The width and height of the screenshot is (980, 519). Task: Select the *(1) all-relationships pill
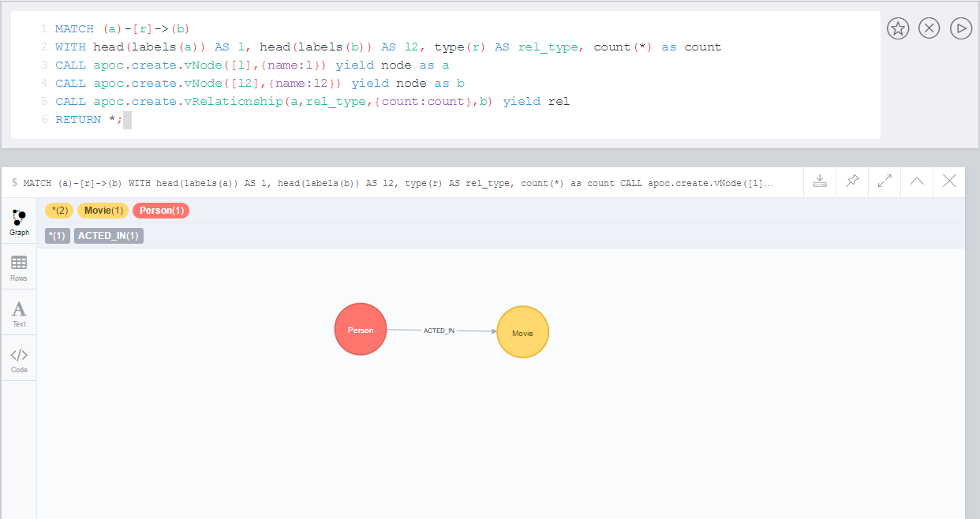point(56,235)
